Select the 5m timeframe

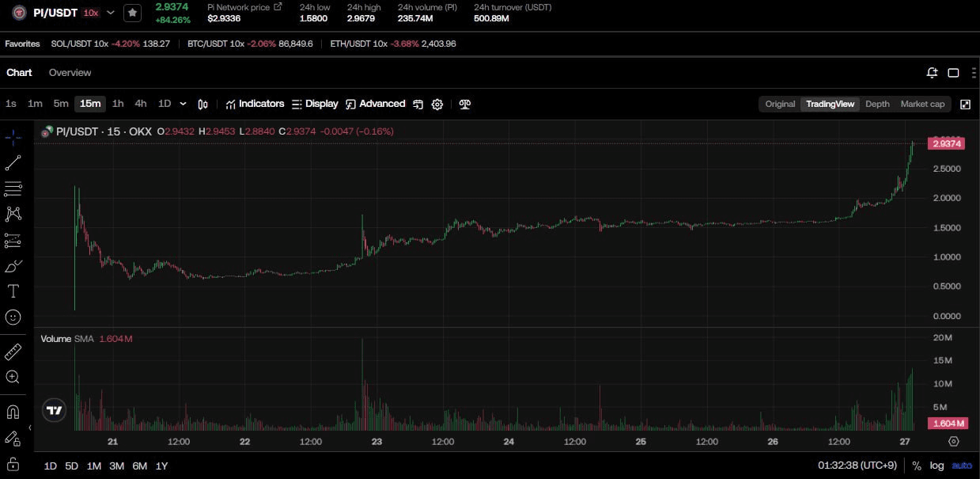coord(61,104)
